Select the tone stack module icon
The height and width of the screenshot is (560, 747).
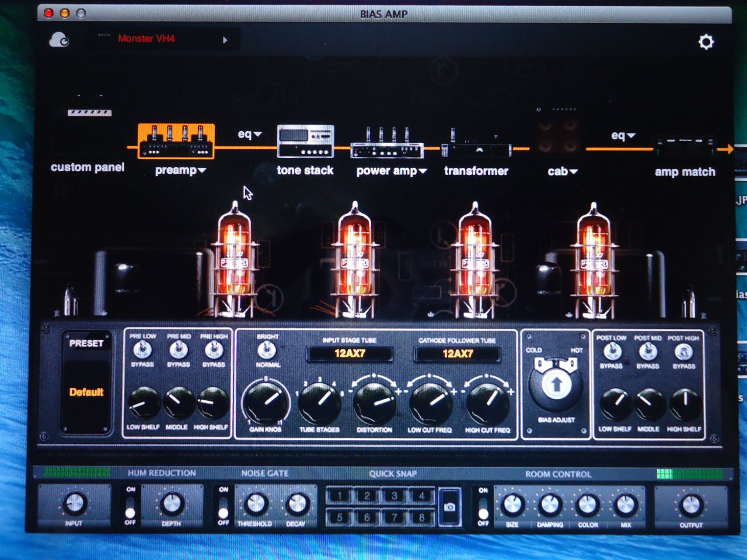click(305, 141)
